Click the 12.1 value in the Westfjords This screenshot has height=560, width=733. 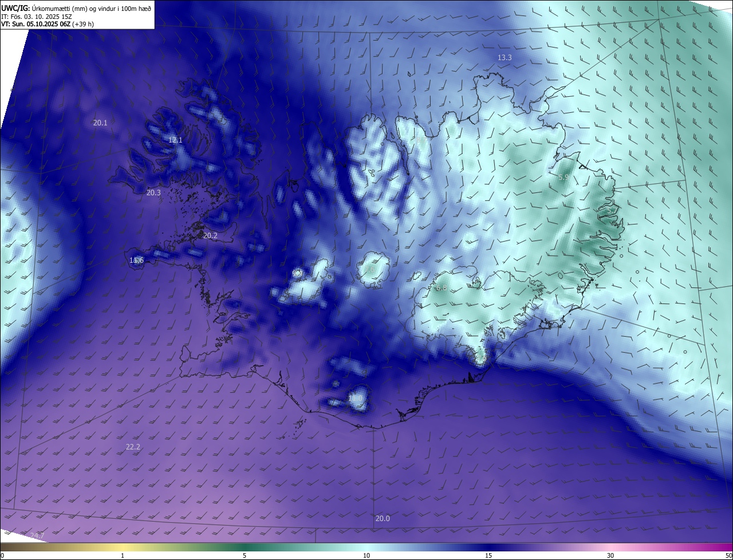175,140
